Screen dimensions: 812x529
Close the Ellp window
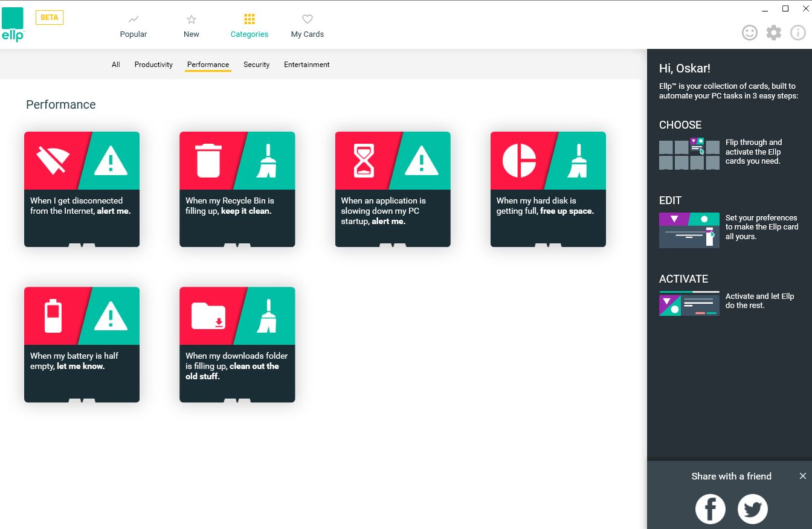pos(805,8)
